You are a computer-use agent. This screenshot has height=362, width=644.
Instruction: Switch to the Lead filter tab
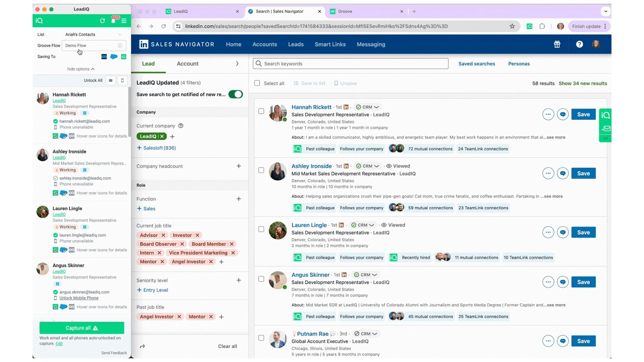coord(148,64)
